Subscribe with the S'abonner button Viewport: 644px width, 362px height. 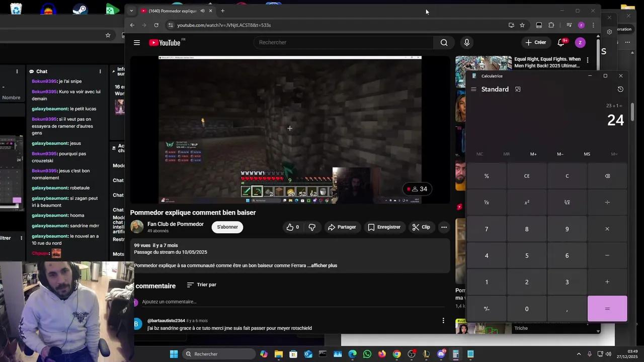click(x=227, y=227)
